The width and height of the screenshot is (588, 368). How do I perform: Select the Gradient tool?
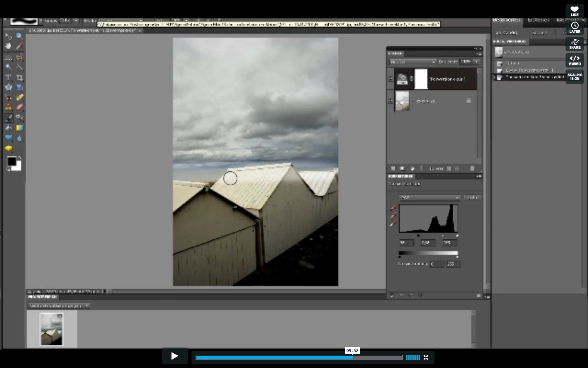(x=19, y=128)
